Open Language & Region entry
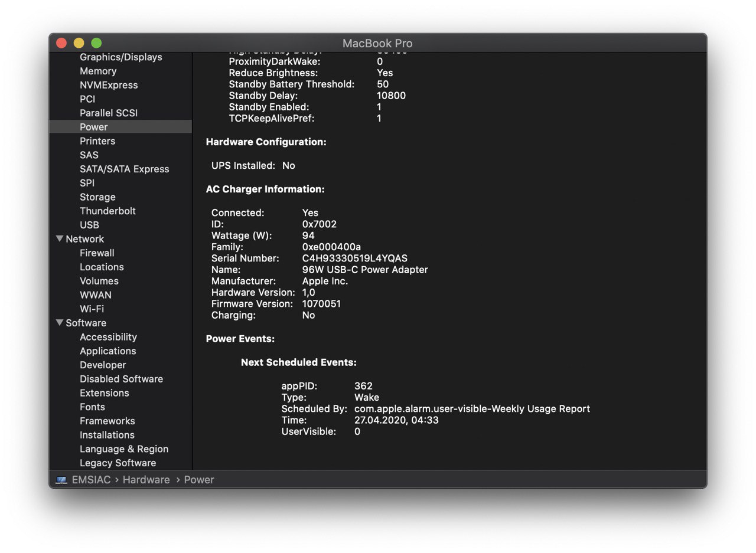The height and width of the screenshot is (553, 756). [124, 449]
